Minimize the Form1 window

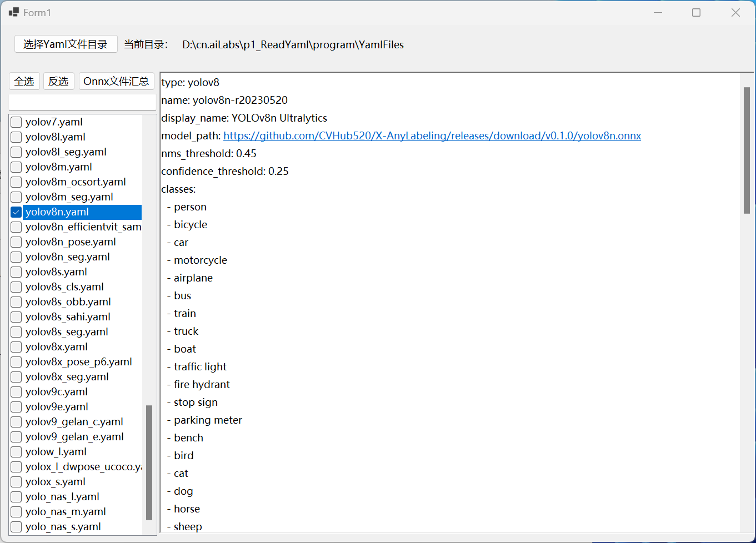658,12
